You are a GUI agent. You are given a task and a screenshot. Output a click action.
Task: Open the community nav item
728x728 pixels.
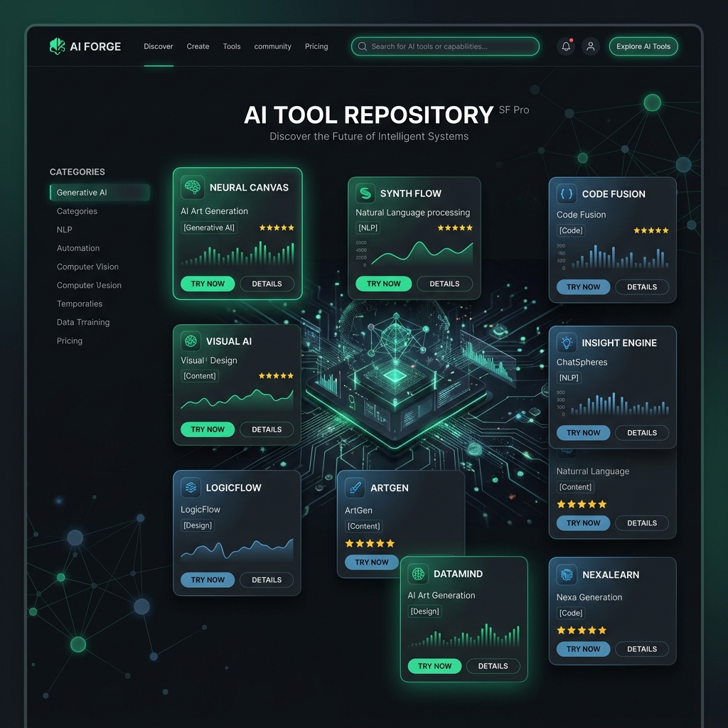(272, 46)
